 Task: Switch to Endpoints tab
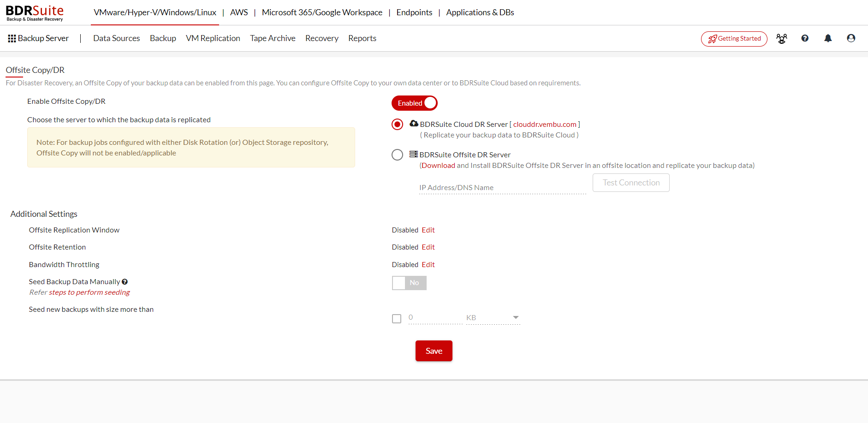click(x=414, y=12)
